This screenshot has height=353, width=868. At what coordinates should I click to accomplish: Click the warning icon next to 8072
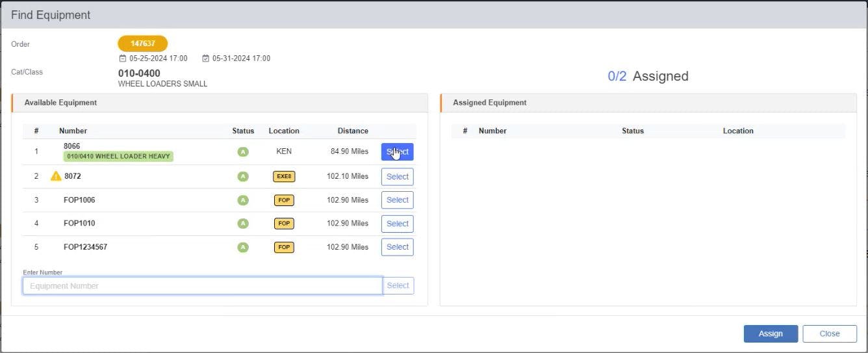click(56, 176)
